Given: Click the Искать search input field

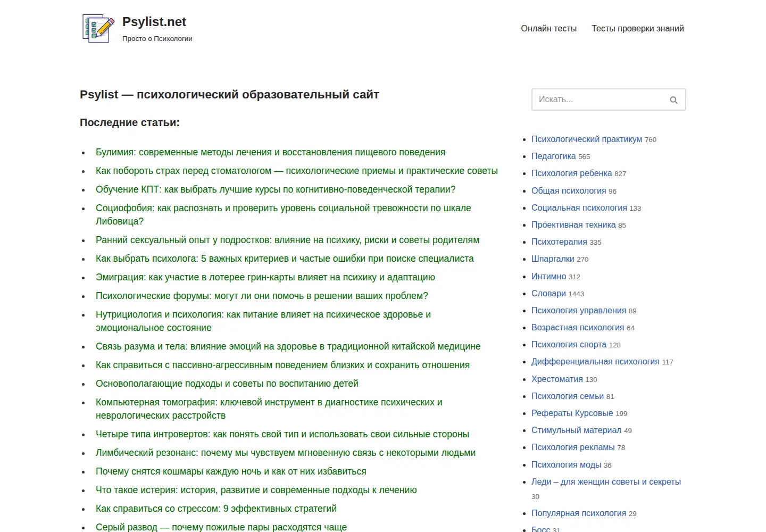Looking at the screenshot, I should point(609,99).
